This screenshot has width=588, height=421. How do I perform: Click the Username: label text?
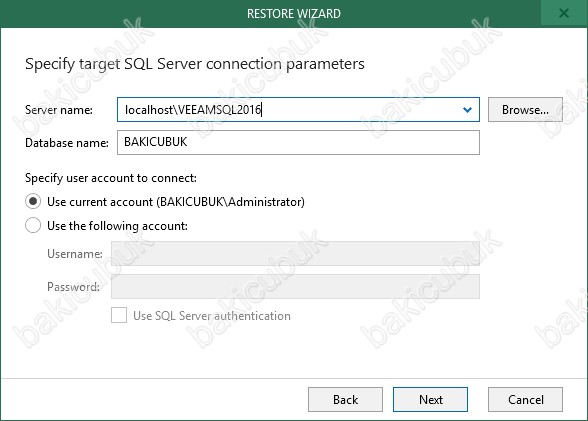click(x=75, y=254)
